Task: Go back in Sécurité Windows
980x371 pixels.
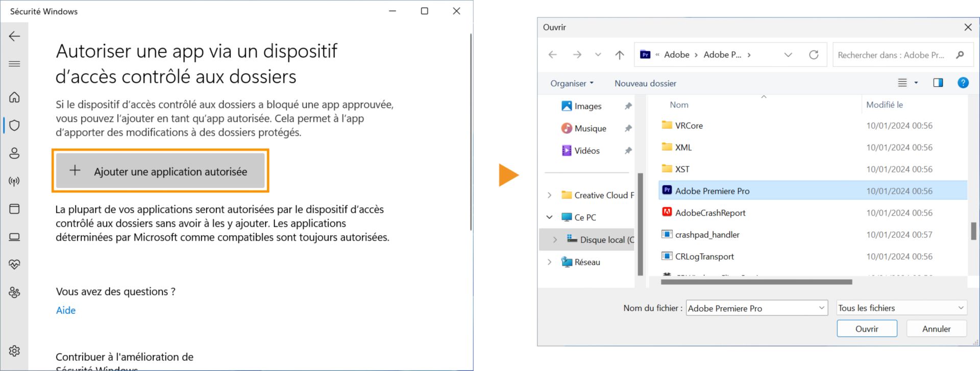Action: pos(14,36)
